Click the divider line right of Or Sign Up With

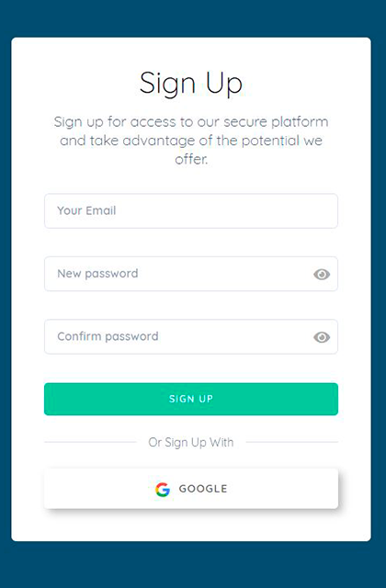point(292,442)
